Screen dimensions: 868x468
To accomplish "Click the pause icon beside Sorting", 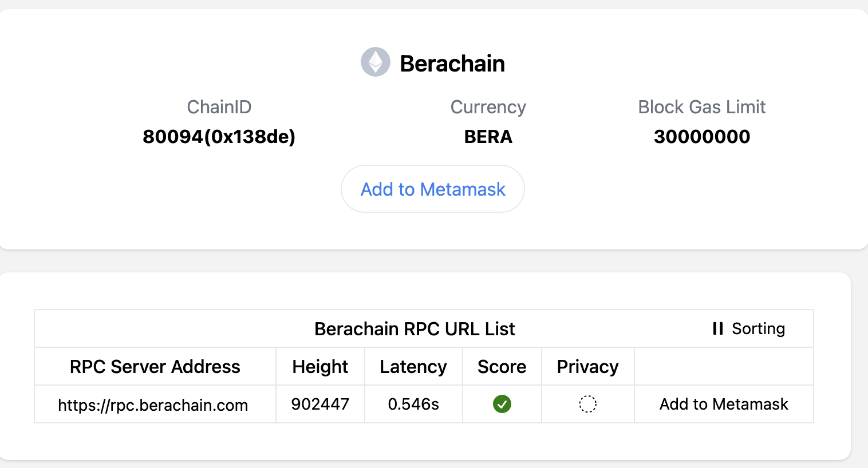I will [717, 328].
